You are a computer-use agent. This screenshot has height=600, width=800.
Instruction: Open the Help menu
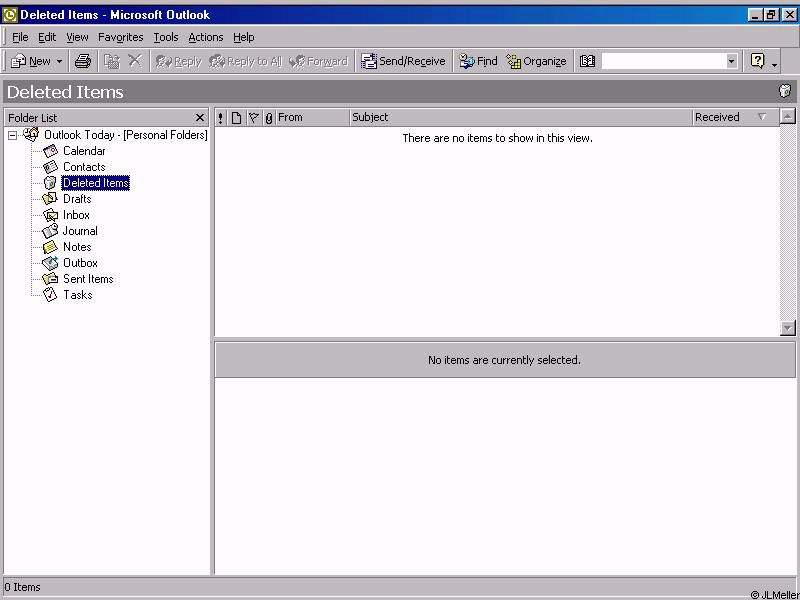tap(243, 37)
